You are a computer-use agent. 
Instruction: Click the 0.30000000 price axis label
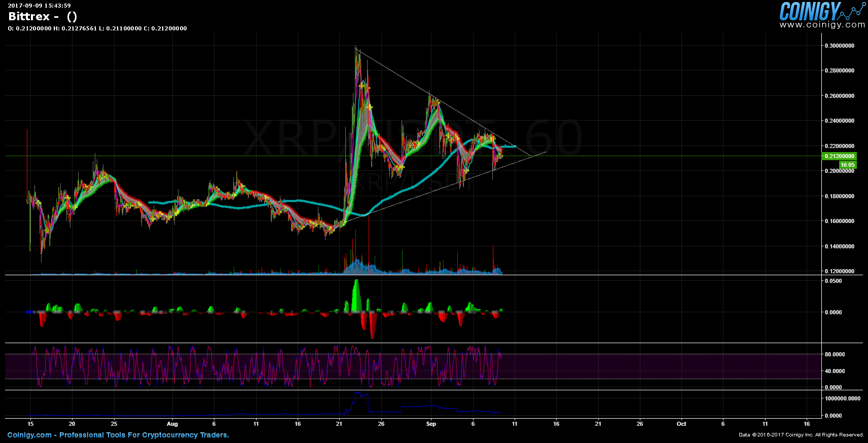tap(840, 46)
